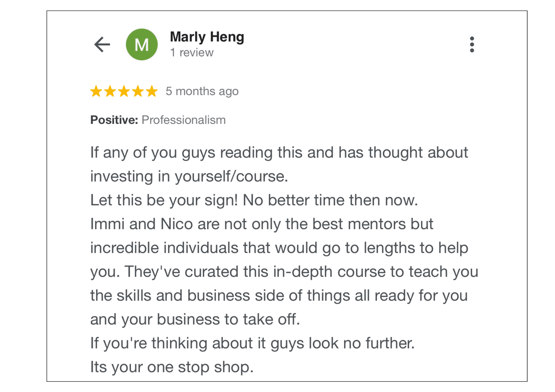Go back using the left arrow

pos(102,44)
